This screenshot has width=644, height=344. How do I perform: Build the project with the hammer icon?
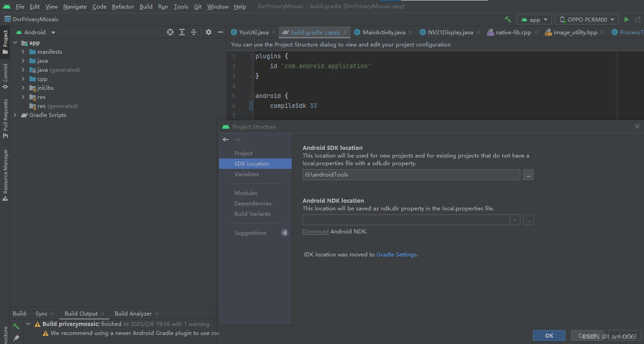[x=507, y=19]
